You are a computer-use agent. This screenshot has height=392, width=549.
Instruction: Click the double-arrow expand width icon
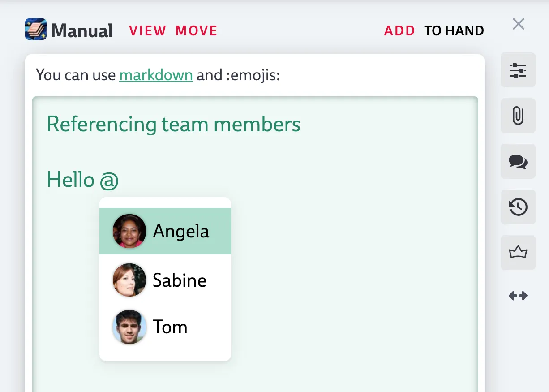[518, 296]
